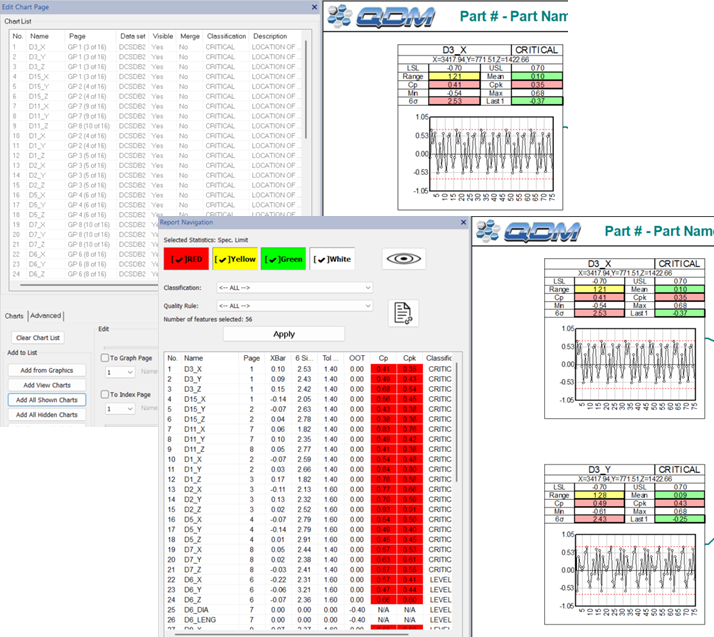Viewport: 714px width, 637px height.
Task: Click Add All Hidden Charts button
Action: (x=47, y=415)
